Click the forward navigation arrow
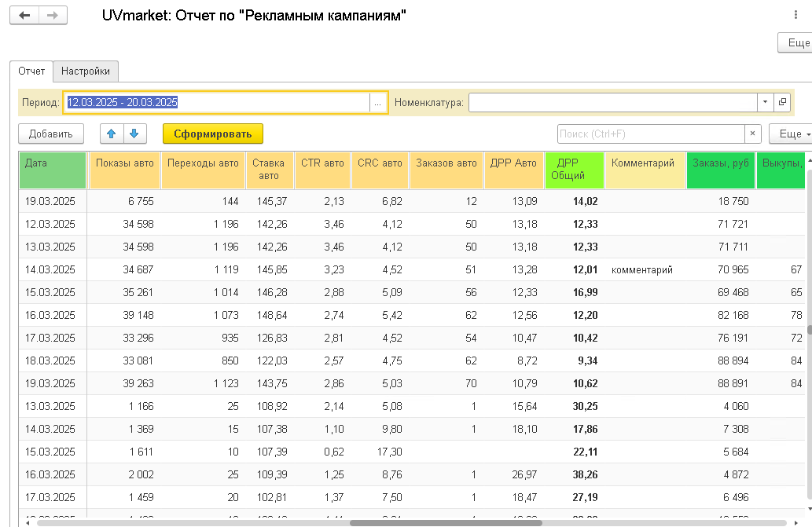The width and height of the screenshot is (812, 527). pos(53,16)
